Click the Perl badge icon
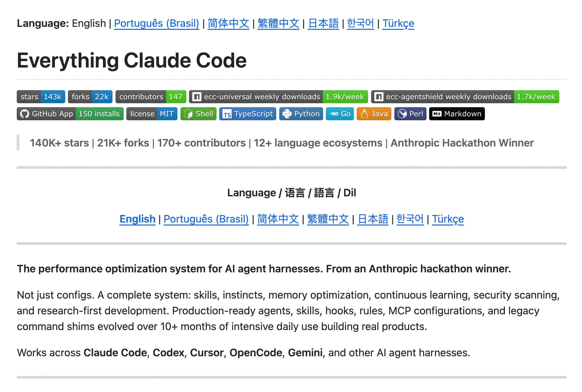 pyautogui.click(x=403, y=114)
